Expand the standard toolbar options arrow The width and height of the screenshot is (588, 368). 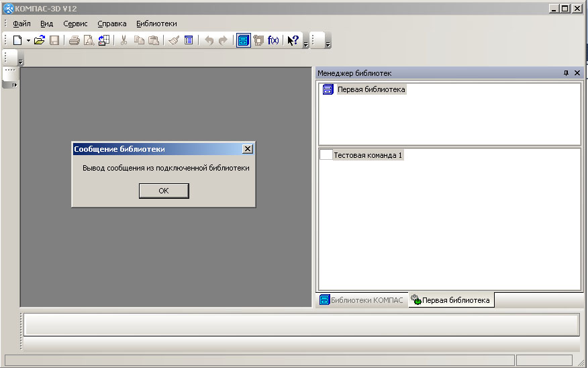pos(306,44)
